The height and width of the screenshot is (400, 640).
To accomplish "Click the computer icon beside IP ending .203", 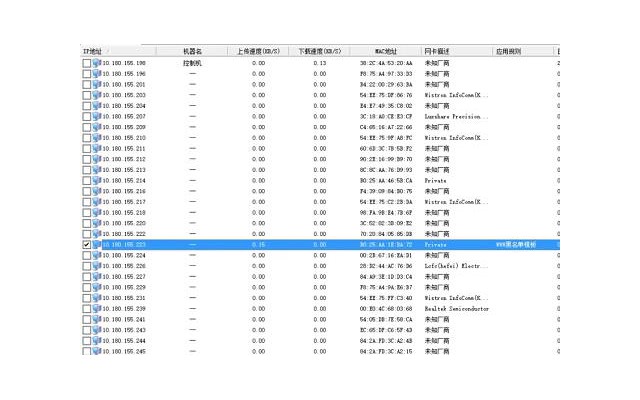I will (97, 95).
